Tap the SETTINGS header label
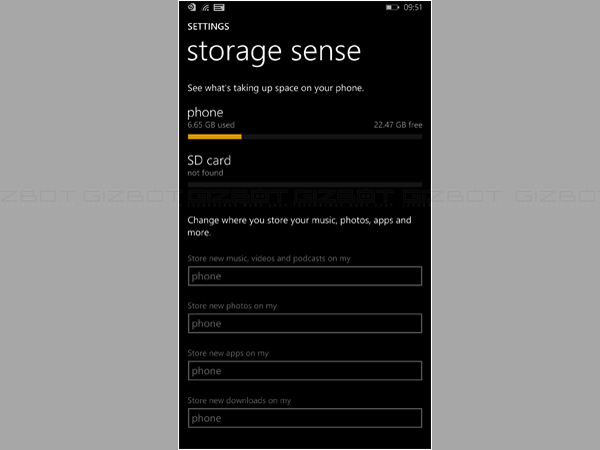The image size is (600, 450). coord(208,27)
